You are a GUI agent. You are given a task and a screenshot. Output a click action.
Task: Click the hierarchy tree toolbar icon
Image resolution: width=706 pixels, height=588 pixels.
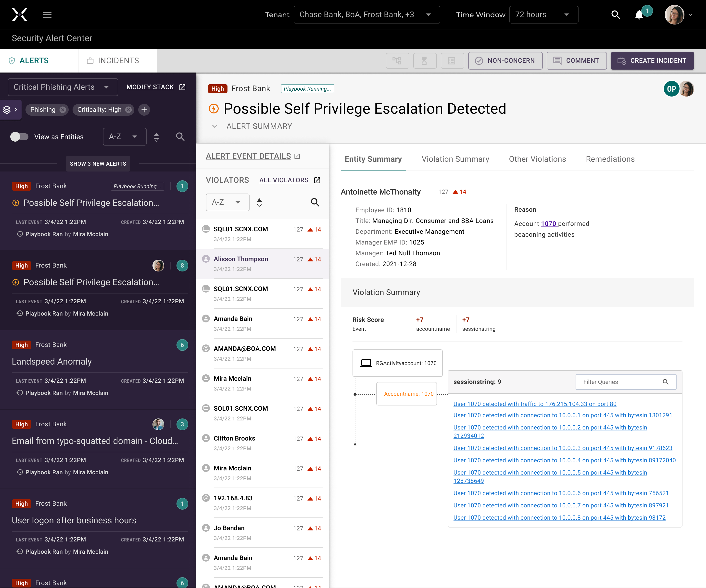click(x=397, y=61)
